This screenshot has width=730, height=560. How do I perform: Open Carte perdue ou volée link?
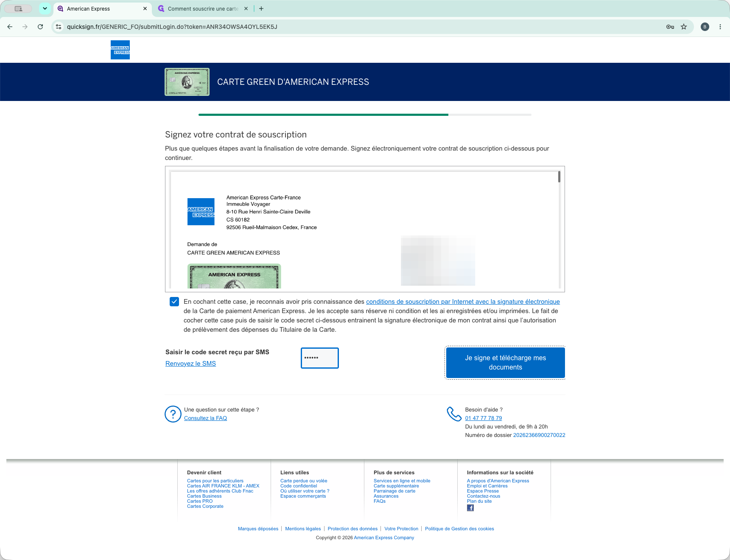[304, 481]
